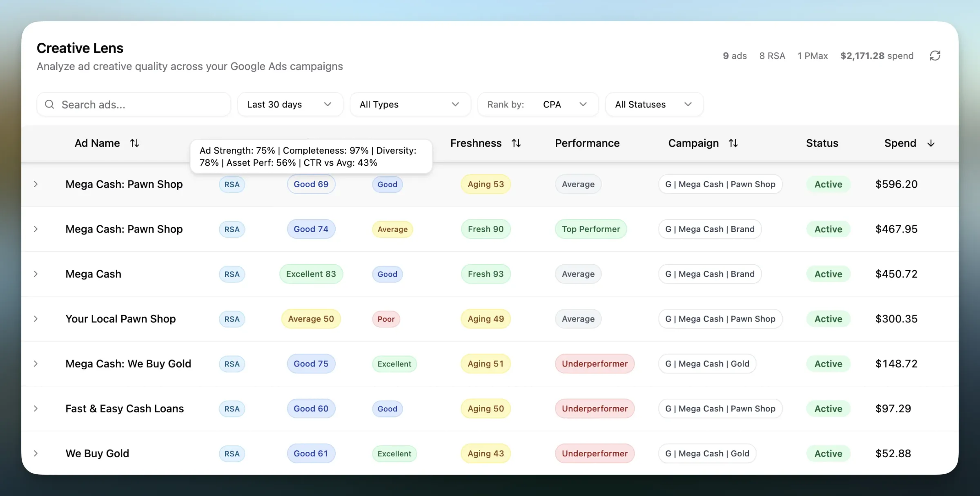Screen dimensions: 980x496
Task: Click the Aging 51 freshness badge
Action: point(486,364)
